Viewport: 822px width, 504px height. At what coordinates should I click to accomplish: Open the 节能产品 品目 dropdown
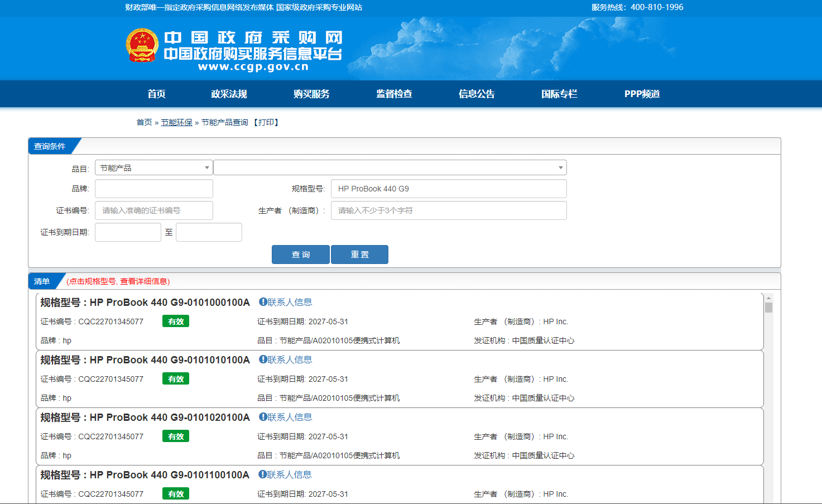tap(154, 167)
